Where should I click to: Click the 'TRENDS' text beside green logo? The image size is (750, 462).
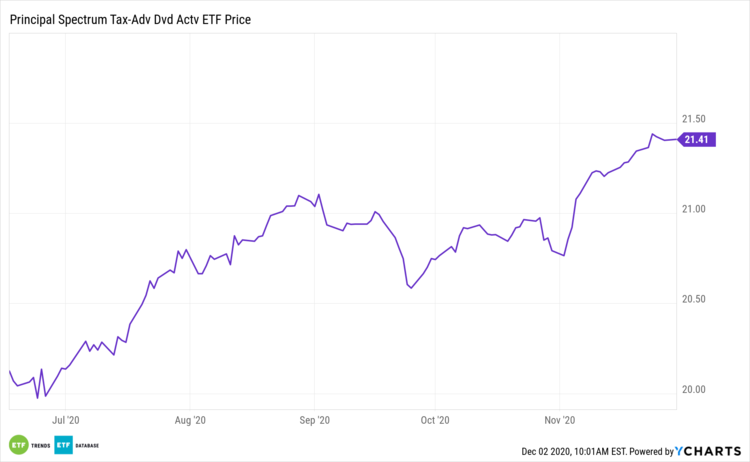pyautogui.click(x=38, y=445)
